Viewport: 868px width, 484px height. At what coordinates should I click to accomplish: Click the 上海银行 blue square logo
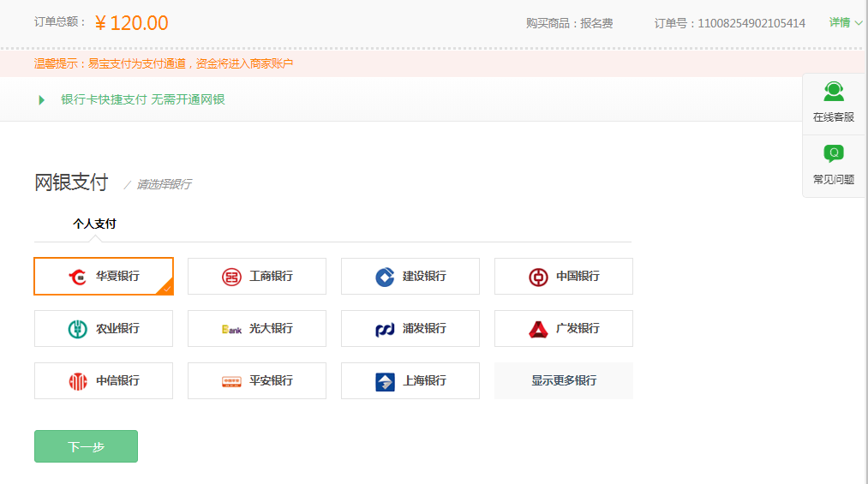coord(385,382)
